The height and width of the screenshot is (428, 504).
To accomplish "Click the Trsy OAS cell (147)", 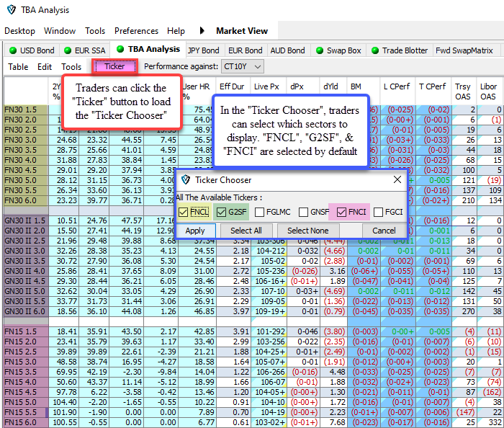I will [464, 412].
